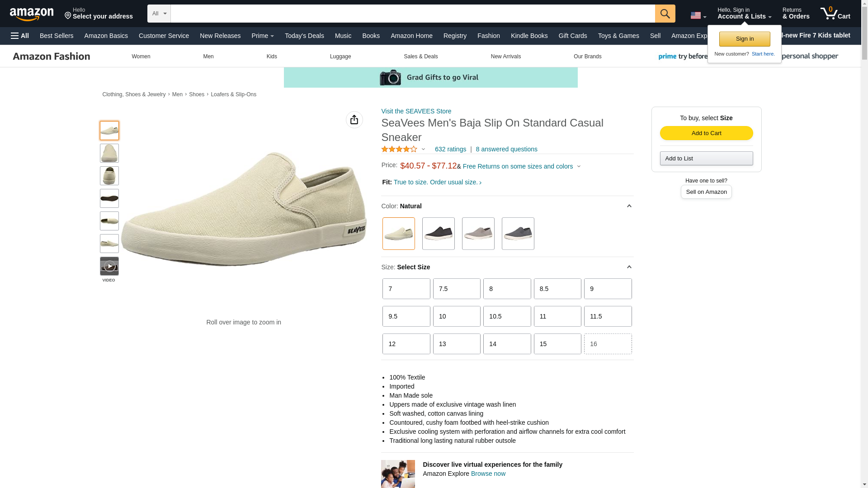
Task: Open the share icon beside product image
Action: (354, 120)
